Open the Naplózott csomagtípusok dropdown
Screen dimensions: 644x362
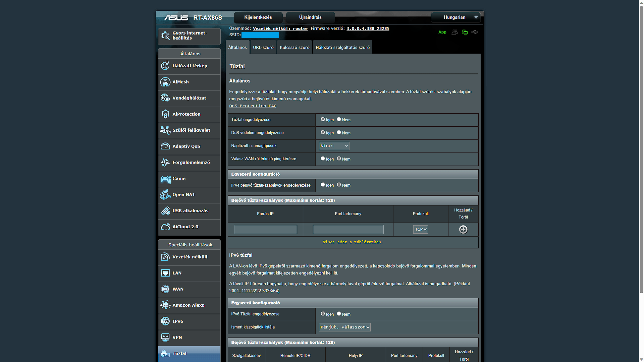(x=334, y=146)
